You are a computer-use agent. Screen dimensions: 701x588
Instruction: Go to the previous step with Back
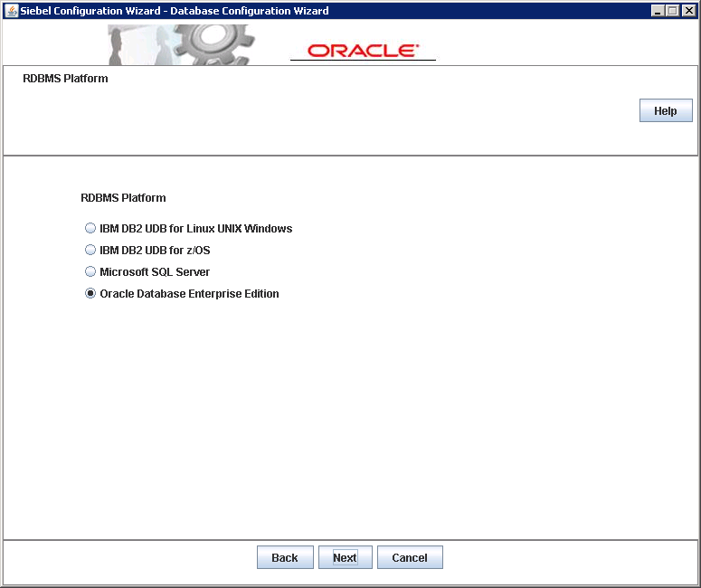(285, 558)
